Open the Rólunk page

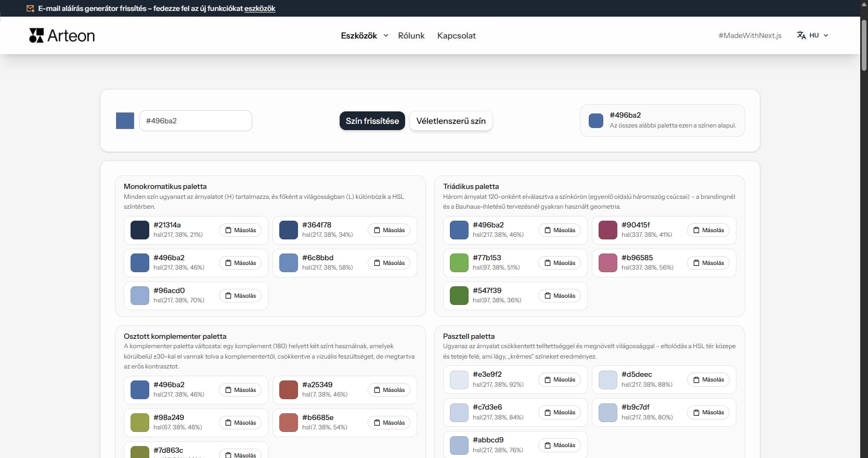click(x=411, y=35)
